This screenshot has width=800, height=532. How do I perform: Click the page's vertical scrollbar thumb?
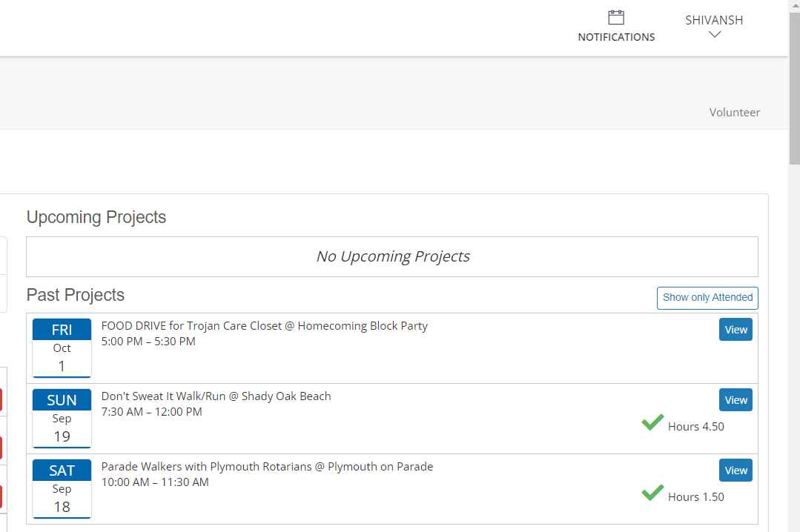[794, 87]
